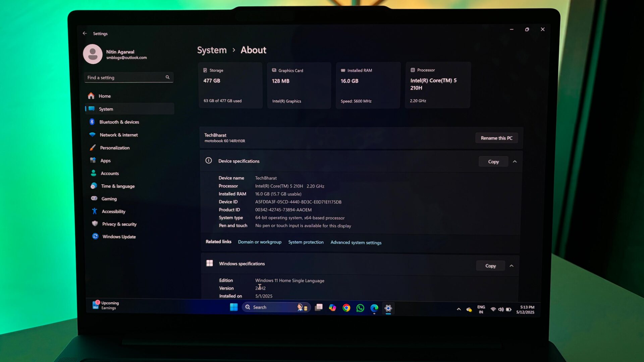Click the Home icon in sidebar
Viewport: 644px width, 362px height.
(91, 96)
